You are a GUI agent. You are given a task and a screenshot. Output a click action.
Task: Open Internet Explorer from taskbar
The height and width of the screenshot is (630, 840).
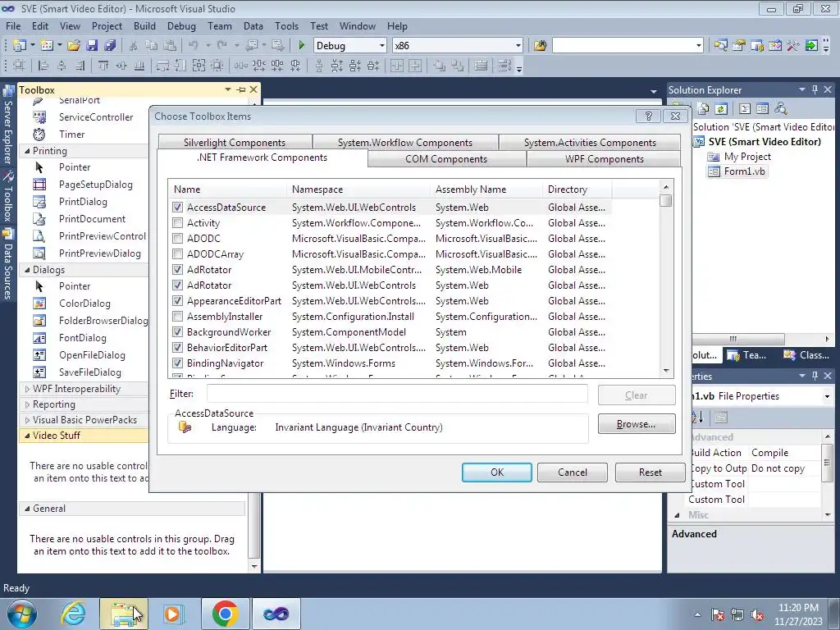coord(73,614)
